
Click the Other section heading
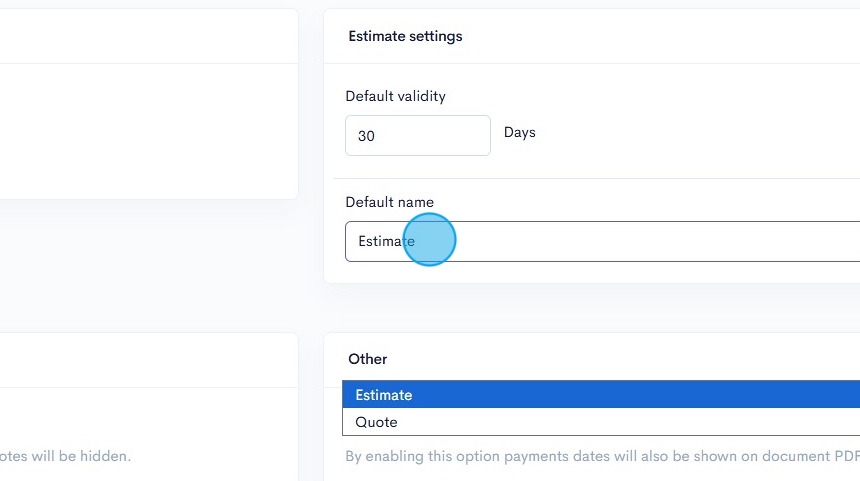pos(368,359)
